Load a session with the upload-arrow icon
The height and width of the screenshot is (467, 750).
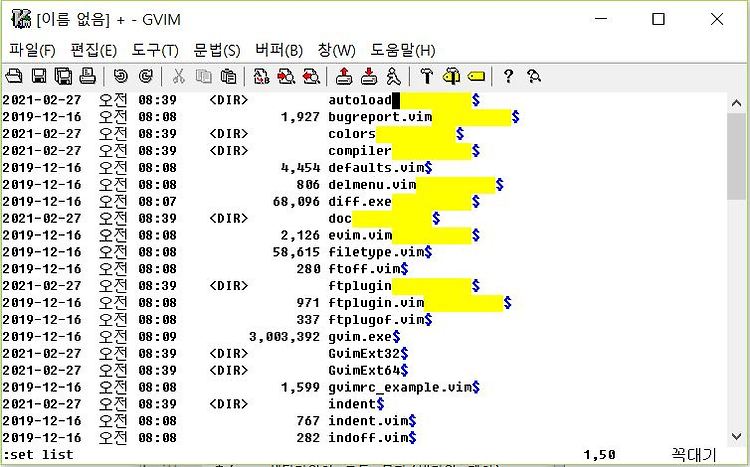(343, 76)
